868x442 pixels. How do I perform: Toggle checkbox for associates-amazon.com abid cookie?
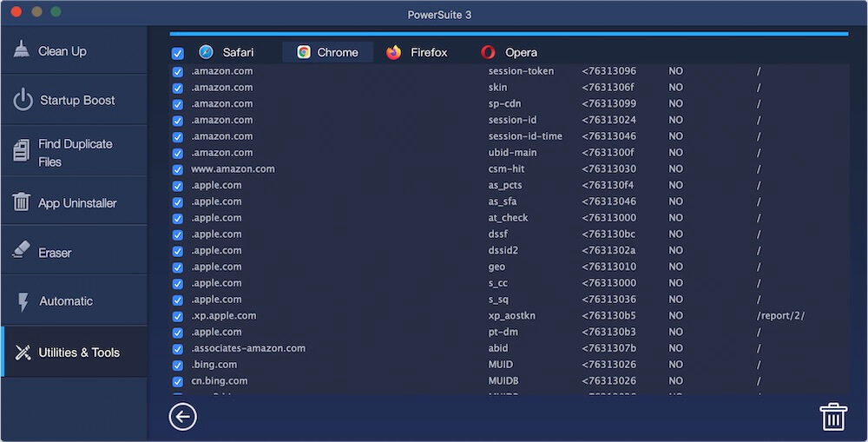[x=178, y=349]
